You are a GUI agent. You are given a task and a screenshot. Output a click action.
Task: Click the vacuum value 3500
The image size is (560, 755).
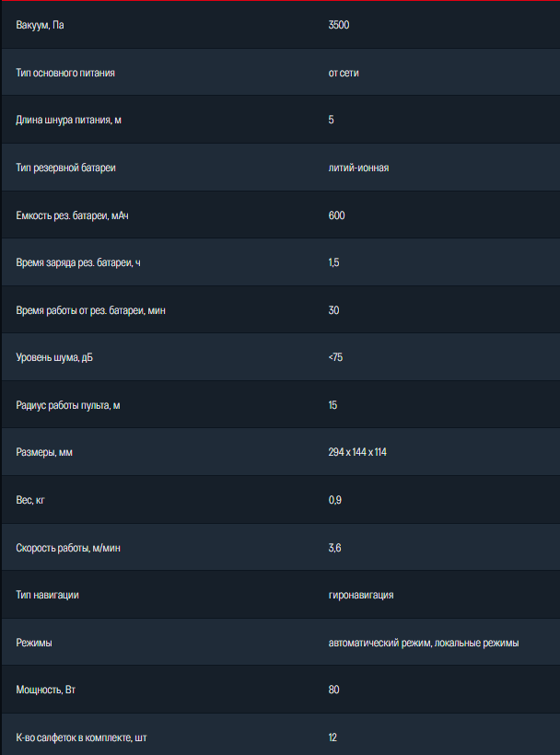click(x=339, y=25)
